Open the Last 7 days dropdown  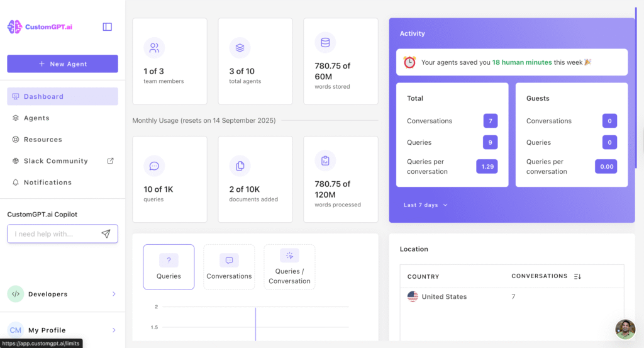tap(426, 205)
